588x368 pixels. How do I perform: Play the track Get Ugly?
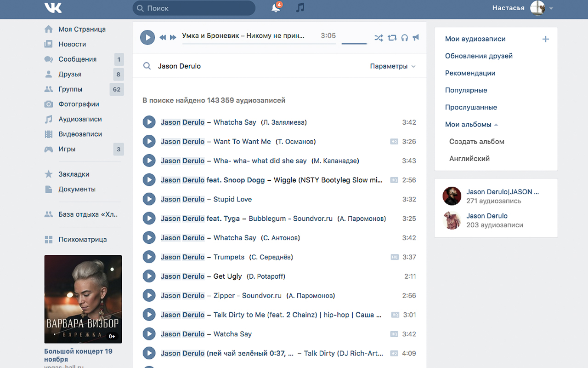(x=149, y=276)
